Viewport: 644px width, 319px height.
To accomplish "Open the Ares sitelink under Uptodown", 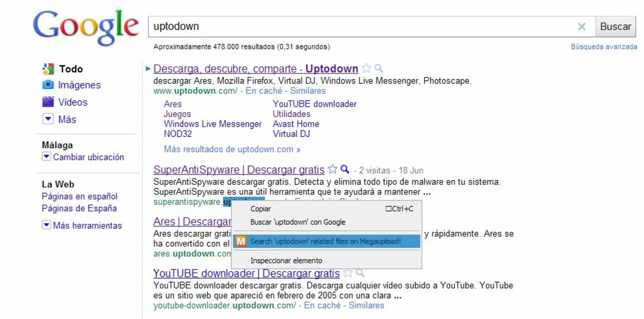I will [x=172, y=104].
